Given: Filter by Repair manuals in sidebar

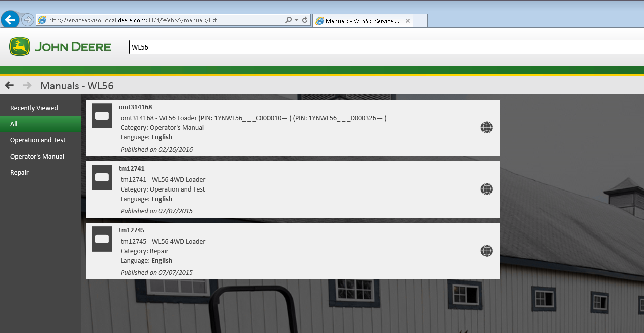Looking at the screenshot, I should (40, 172).
